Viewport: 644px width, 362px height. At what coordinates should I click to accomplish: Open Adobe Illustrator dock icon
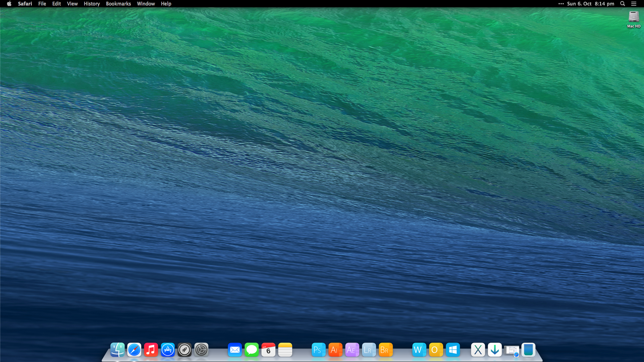[335, 350]
